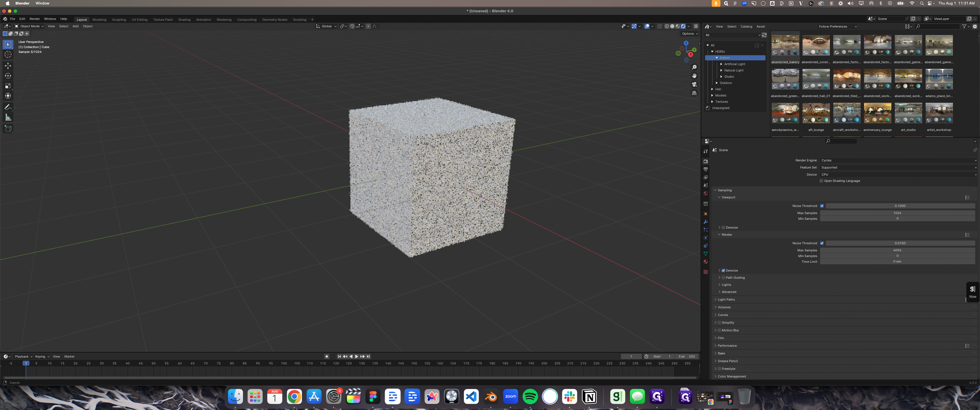Open the Object properties tab

pos(706,214)
